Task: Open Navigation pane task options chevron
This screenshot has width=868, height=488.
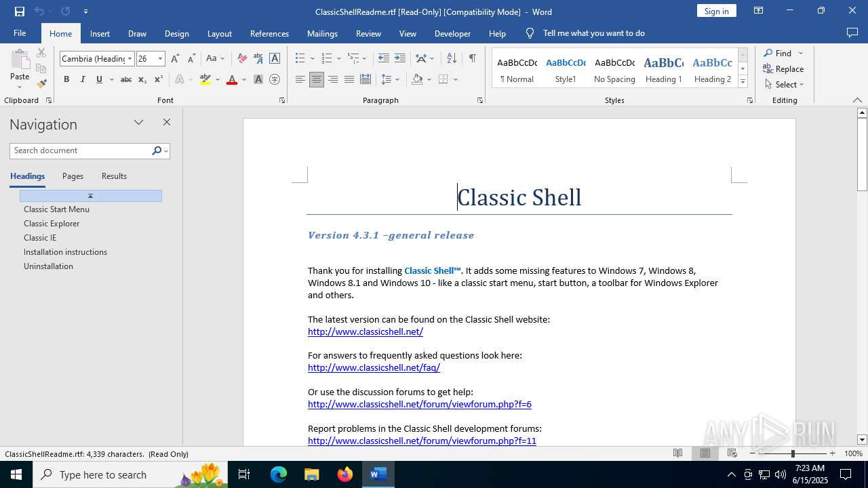Action: click(x=139, y=123)
